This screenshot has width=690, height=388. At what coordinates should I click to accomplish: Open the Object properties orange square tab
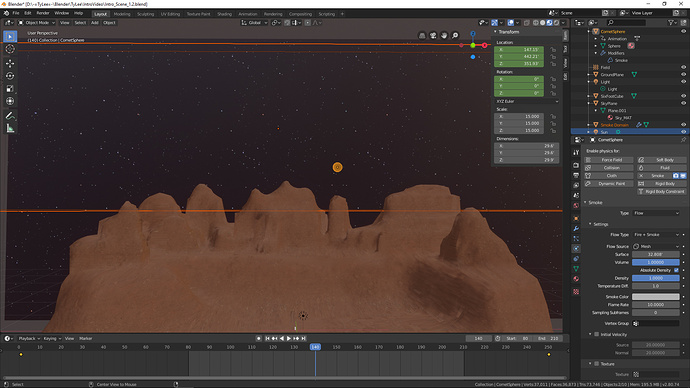point(576,219)
